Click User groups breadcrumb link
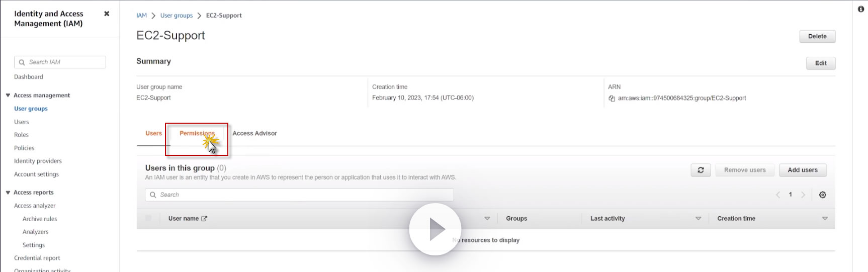 coord(177,16)
